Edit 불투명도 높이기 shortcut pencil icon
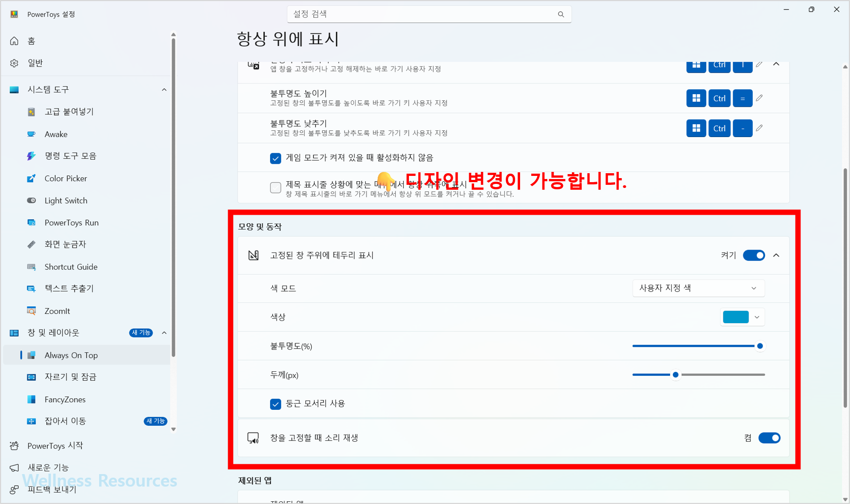 (x=759, y=98)
